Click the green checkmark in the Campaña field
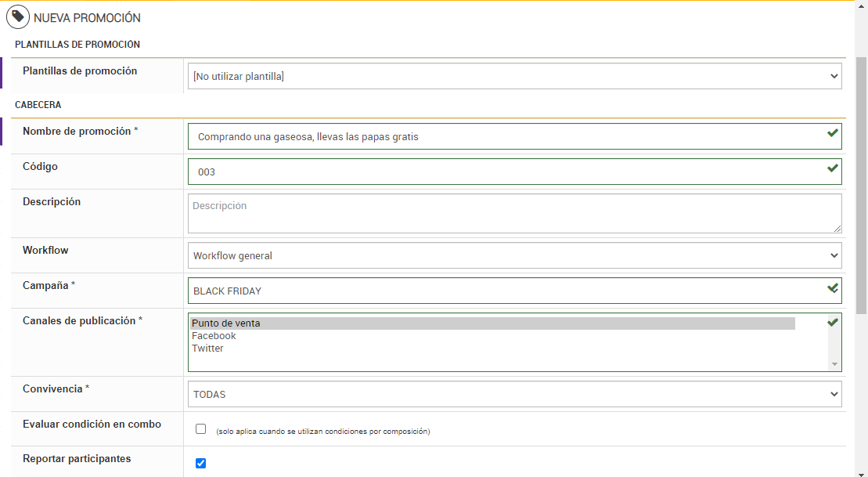Viewport: 868px width, 477px height. tap(833, 288)
